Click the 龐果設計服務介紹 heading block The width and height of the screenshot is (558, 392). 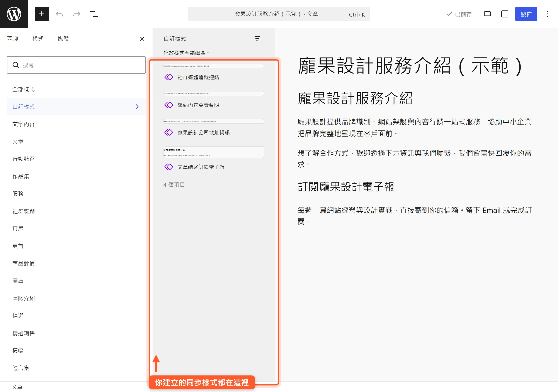(x=355, y=98)
